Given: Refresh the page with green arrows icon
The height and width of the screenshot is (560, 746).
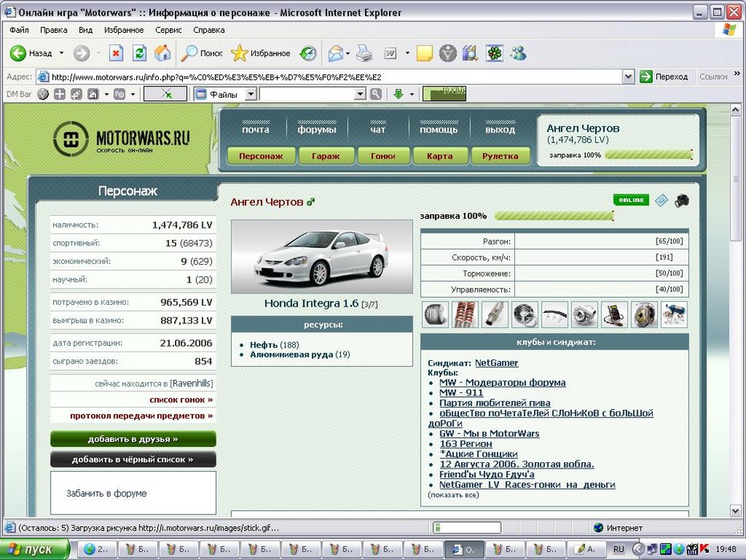Looking at the screenshot, I should (x=140, y=53).
